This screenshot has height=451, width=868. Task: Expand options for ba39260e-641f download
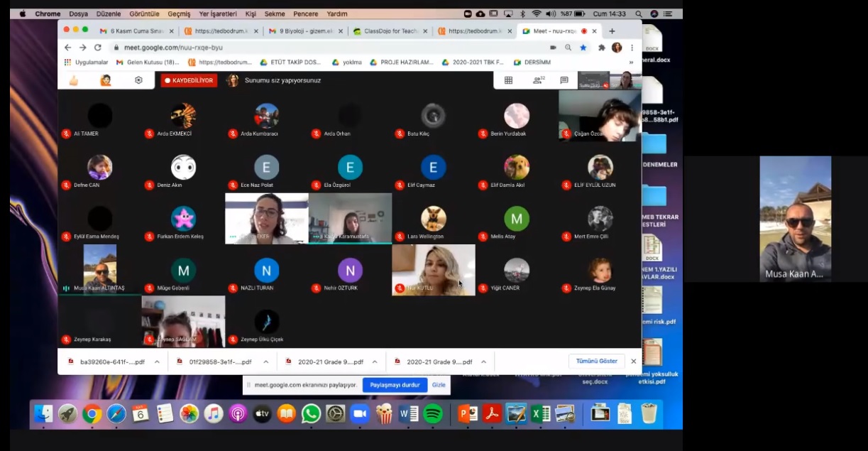point(157,362)
